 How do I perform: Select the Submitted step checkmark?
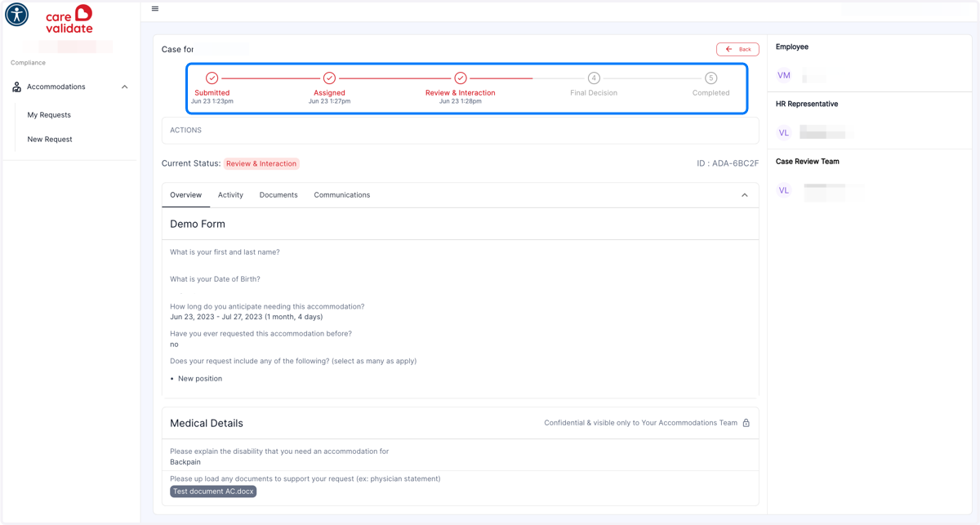[x=212, y=78]
